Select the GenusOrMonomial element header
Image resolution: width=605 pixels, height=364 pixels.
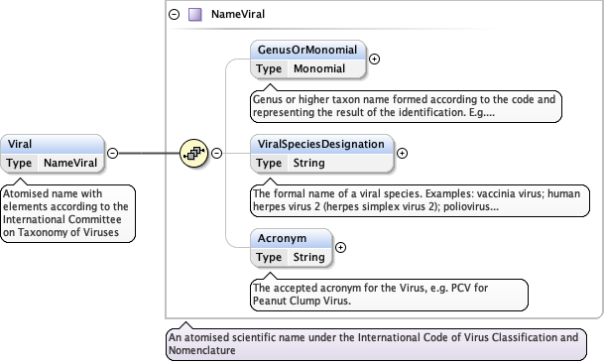(x=307, y=51)
